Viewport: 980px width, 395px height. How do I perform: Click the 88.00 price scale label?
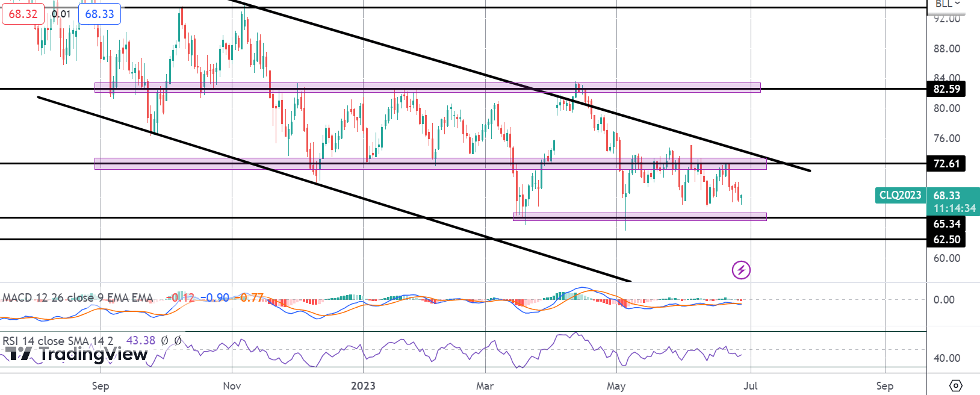pos(947,49)
